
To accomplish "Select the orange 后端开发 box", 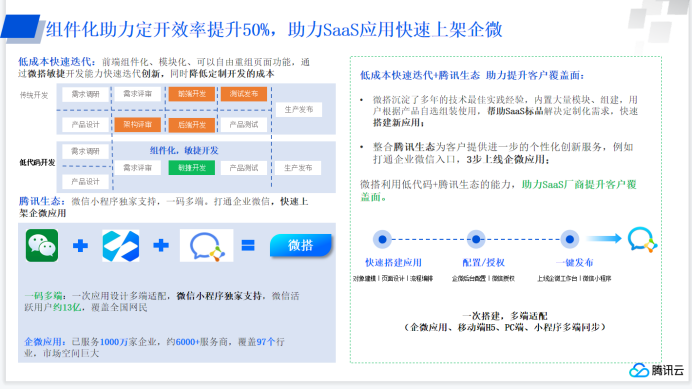I will (x=192, y=125).
